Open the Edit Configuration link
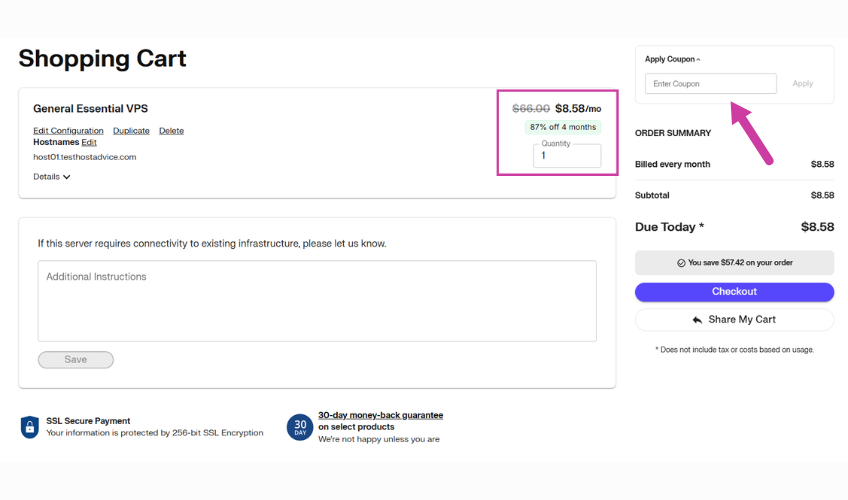Image resolution: width=848 pixels, height=500 pixels. [x=68, y=131]
